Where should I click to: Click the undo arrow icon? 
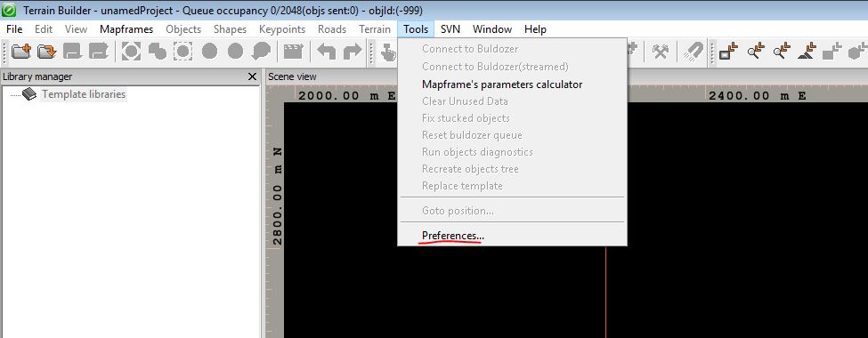[x=326, y=52]
